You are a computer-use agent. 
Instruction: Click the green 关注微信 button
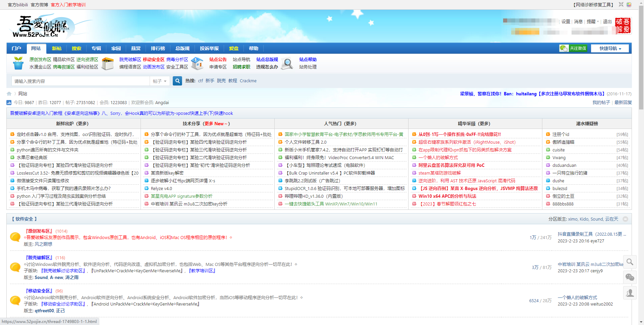tap(573, 48)
